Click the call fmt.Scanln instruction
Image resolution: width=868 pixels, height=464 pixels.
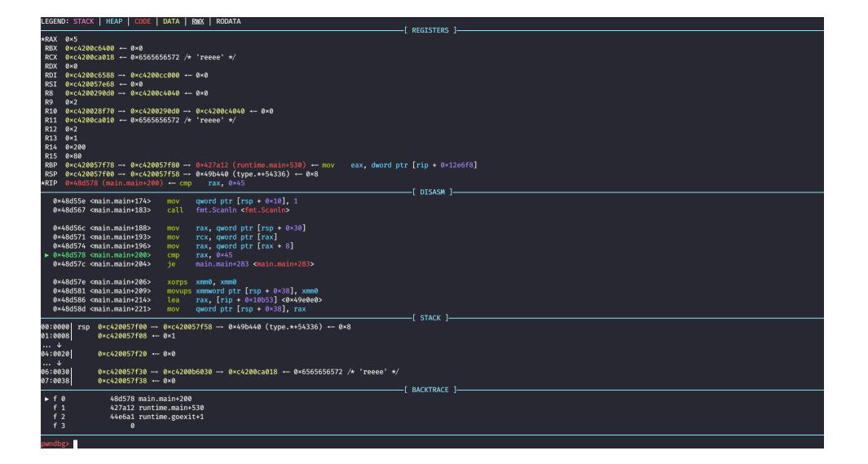point(228,210)
